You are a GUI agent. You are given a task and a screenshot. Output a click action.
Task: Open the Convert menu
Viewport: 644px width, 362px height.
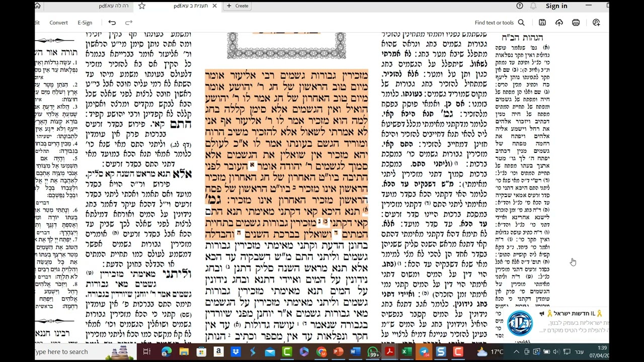pos(58,23)
